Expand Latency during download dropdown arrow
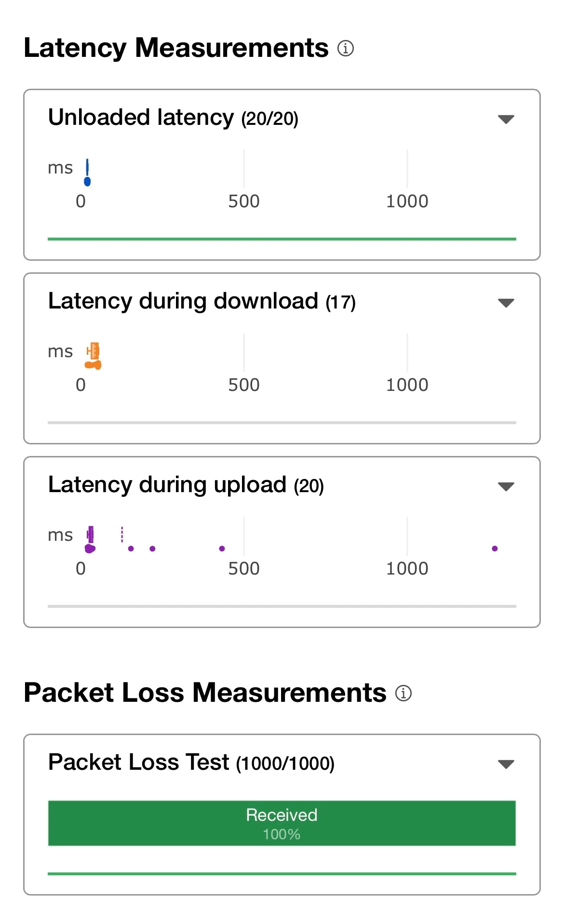The height and width of the screenshot is (924, 564). (x=506, y=303)
